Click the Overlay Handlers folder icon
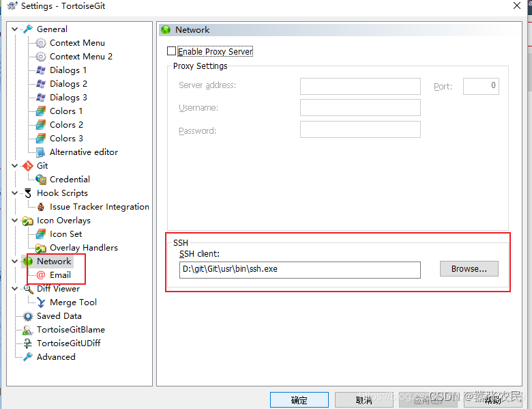532x409 pixels. [41, 248]
